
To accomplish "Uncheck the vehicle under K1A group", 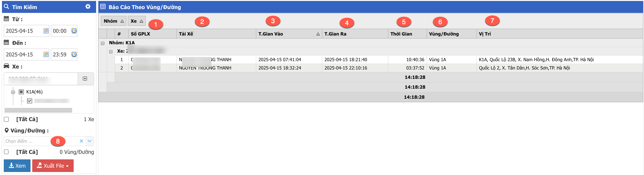I will pyautogui.click(x=30, y=101).
